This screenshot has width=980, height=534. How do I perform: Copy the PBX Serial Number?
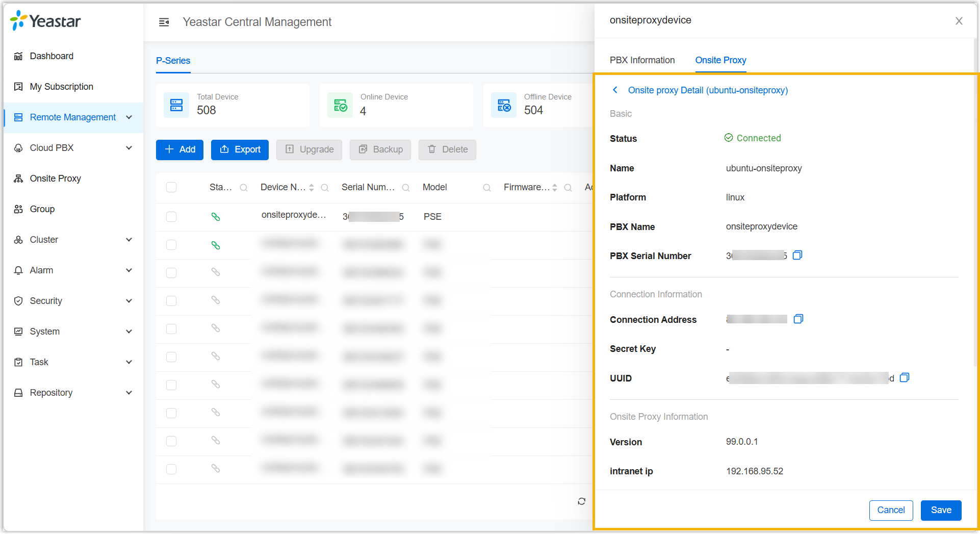click(797, 255)
